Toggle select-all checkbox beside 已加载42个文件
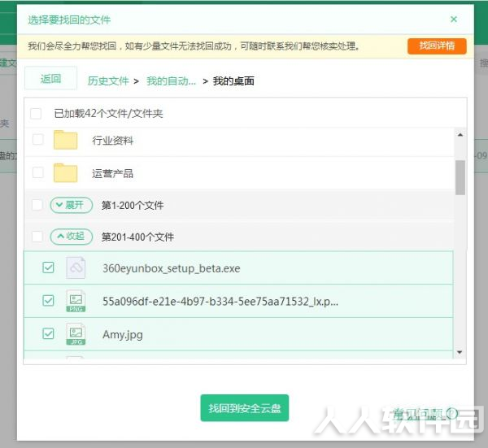 pos(36,114)
